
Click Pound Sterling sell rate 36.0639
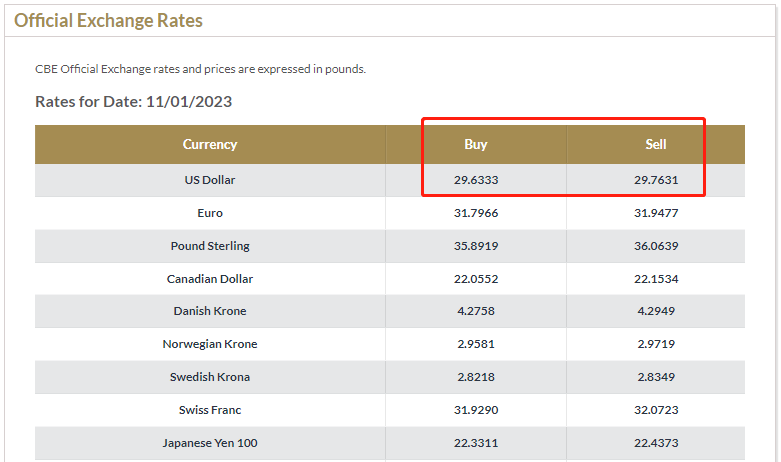[656, 246]
